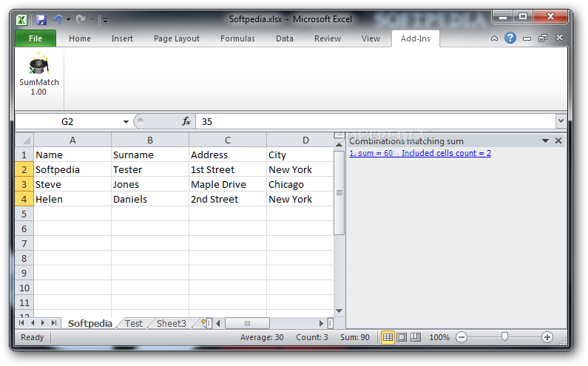The height and width of the screenshot is (366, 588).
Task: Click the Select All corner triangle
Action: (24, 140)
